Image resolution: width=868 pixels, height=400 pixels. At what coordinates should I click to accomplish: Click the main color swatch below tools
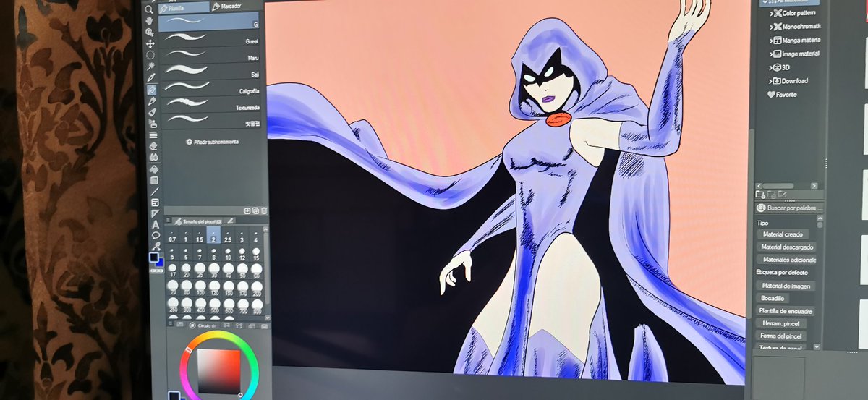(154, 256)
